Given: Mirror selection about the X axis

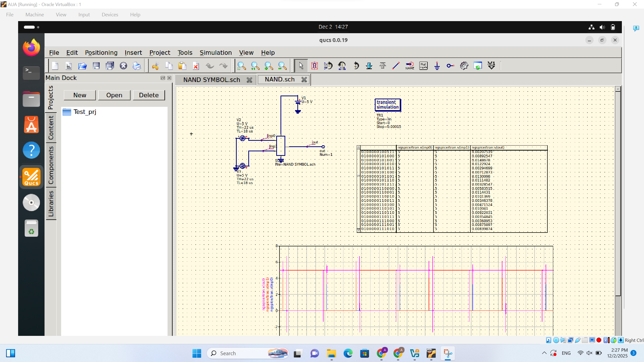Looking at the screenshot, I should (328, 66).
